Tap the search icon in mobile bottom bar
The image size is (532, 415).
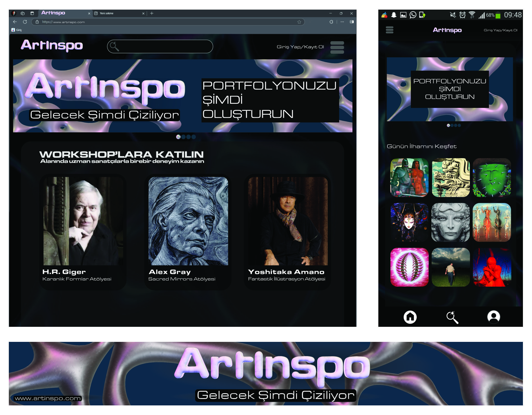(x=452, y=317)
